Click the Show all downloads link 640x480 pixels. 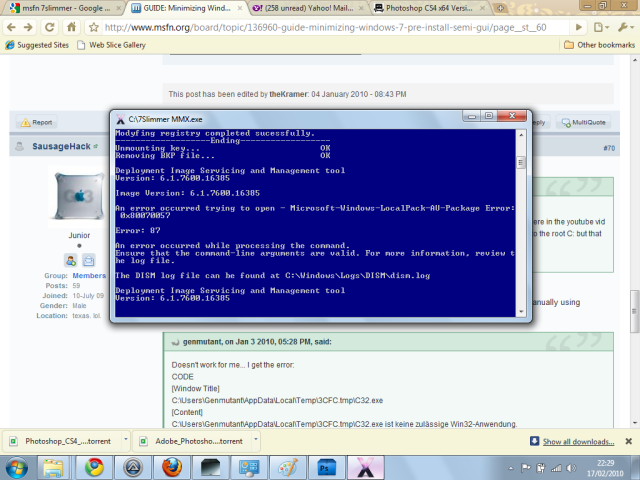tap(578, 442)
